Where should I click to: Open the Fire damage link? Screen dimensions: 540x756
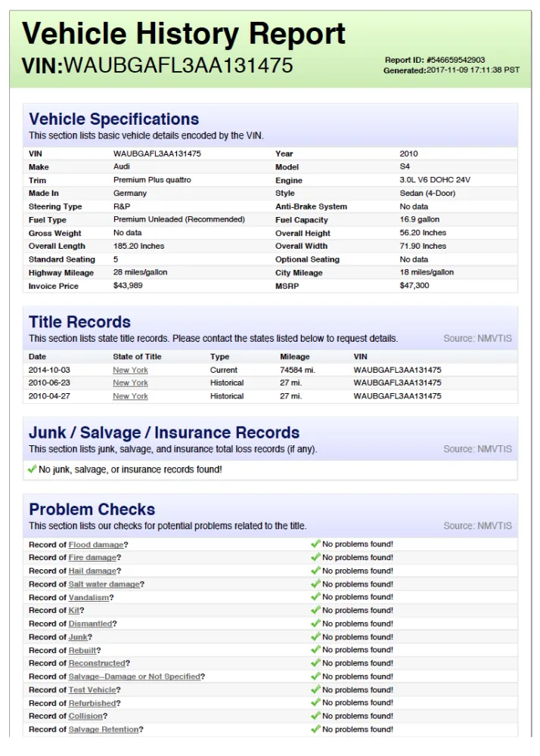pyautogui.click(x=92, y=557)
